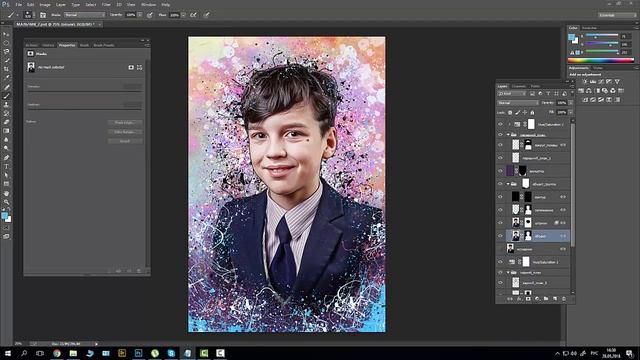Add a Brightness/Contrast adjustment
This screenshot has height=360, width=640.
tap(584, 82)
